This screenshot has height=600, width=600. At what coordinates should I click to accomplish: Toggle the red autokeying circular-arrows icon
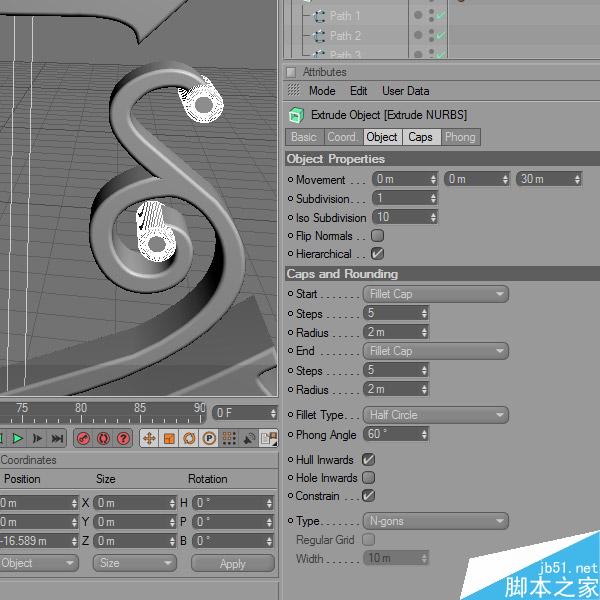103,439
